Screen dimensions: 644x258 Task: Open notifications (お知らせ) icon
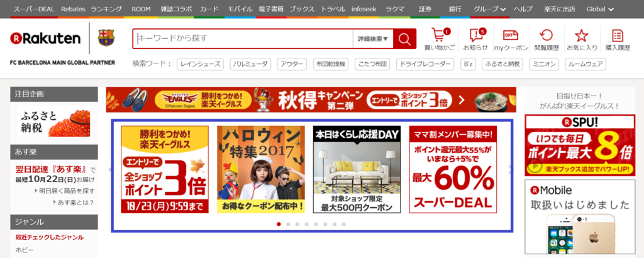click(x=476, y=40)
